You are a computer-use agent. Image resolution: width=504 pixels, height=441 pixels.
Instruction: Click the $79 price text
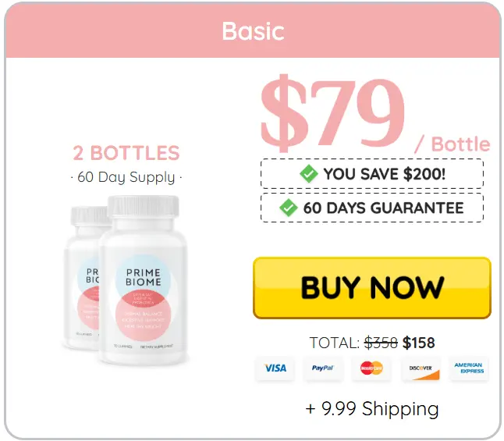pos(332,112)
